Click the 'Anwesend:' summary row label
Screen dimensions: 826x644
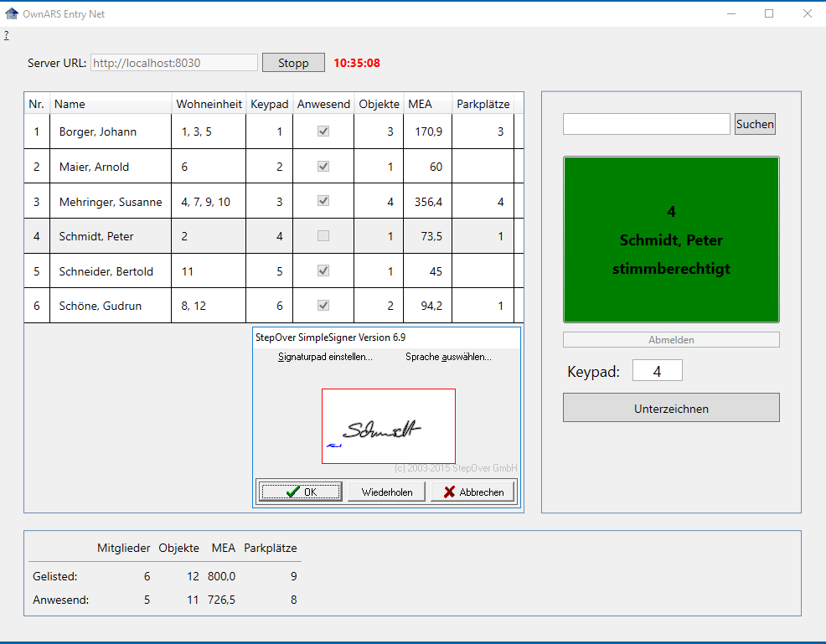[60, 600]
